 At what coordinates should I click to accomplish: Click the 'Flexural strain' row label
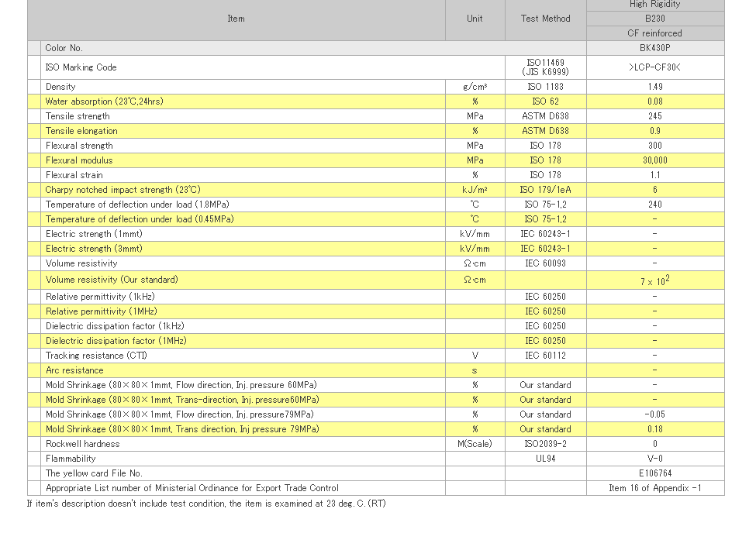coord(74,175)
